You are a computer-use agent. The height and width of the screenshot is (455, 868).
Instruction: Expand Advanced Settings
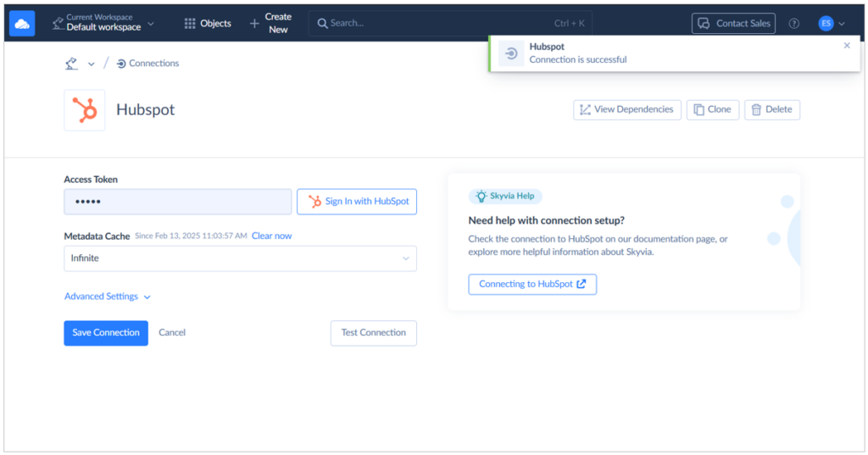pyautogui.click(x=108, y=297)
